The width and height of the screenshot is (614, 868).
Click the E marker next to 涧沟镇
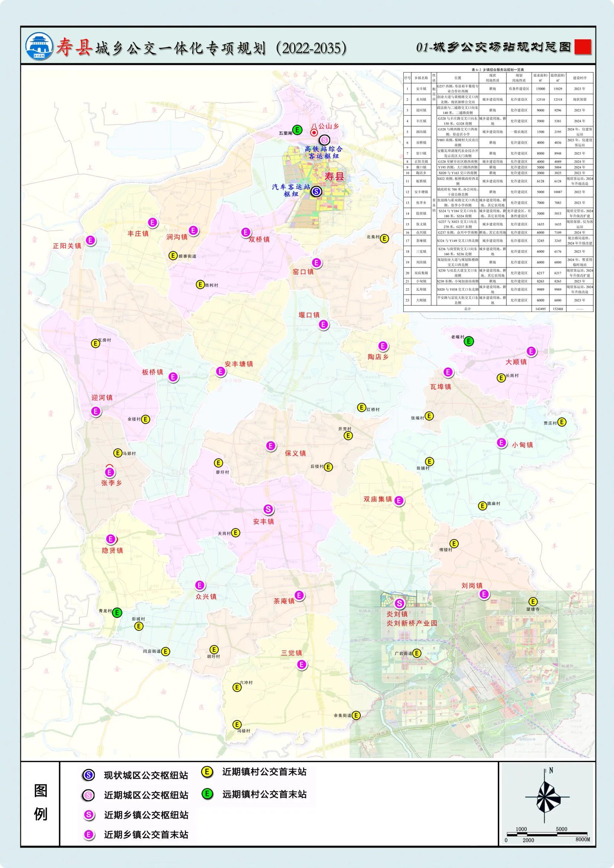[x=193, y=230]
